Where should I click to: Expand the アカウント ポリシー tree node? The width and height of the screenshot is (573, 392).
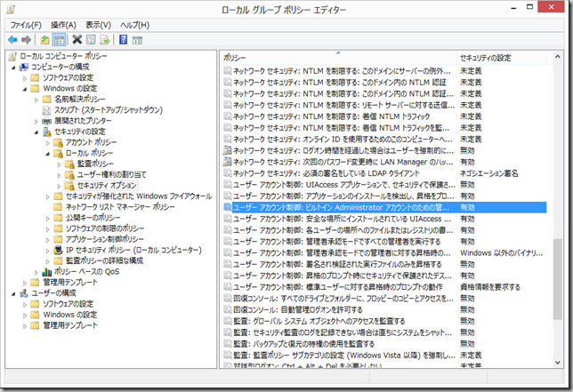pos(47,142)
